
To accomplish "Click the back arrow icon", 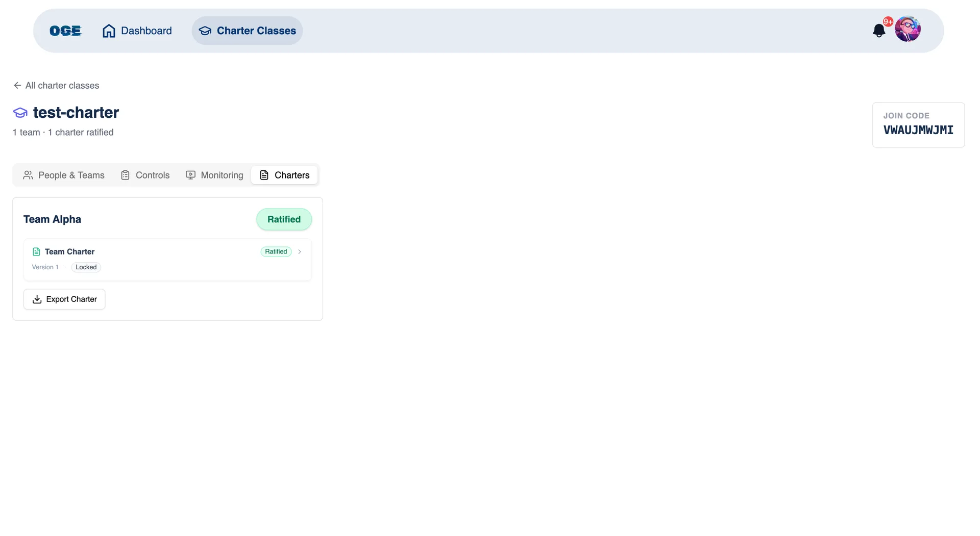I will (17, 85).
